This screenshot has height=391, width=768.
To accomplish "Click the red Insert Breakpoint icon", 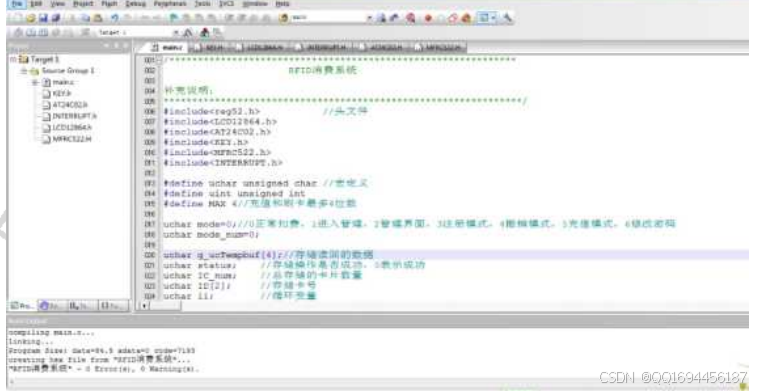I will pyautogui.click(x=429, y=18).
